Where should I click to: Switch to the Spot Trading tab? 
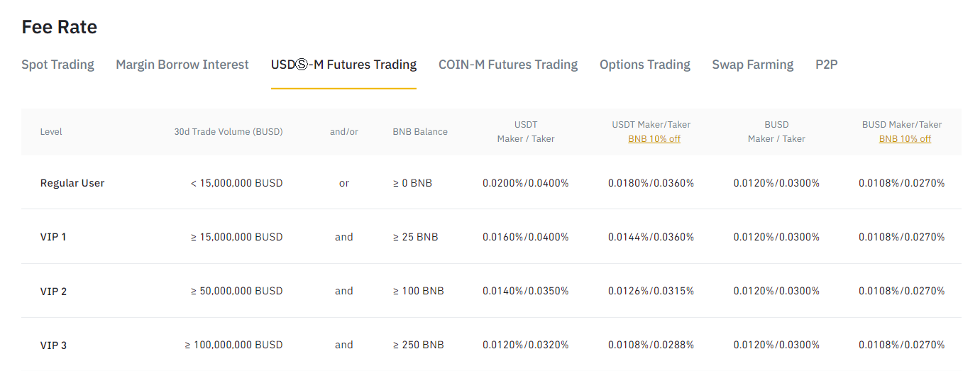[57, 65]
